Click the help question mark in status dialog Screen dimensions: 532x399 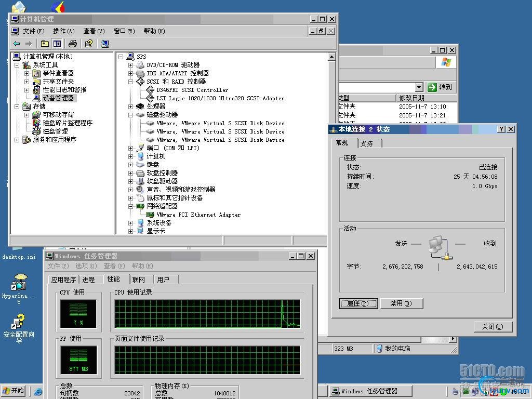501,129
